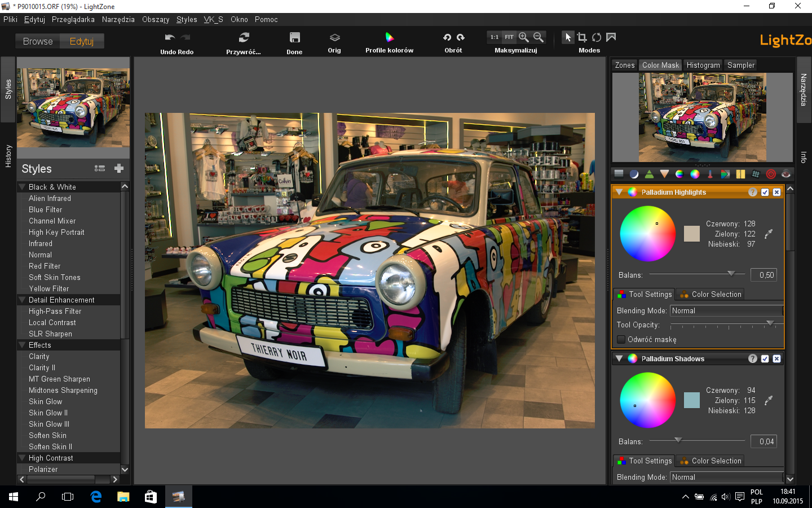
Task: Select the Region mode tool
Action: coord(611,37)
